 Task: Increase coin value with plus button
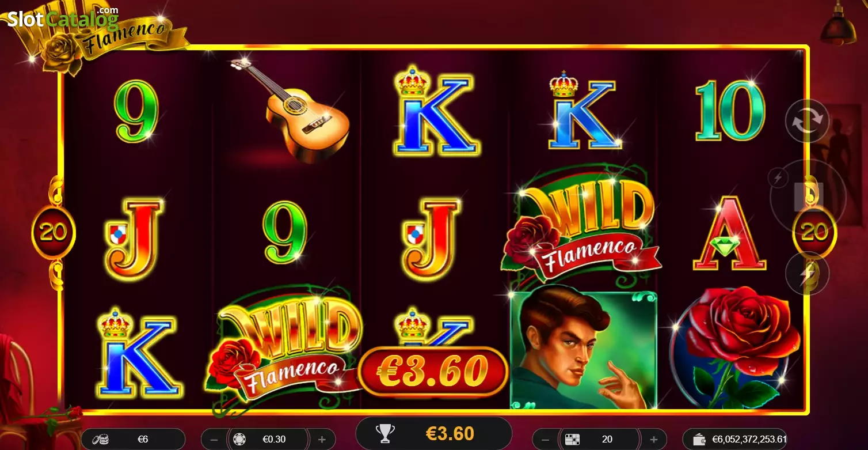pyautogui.click(x=322, y=439)
